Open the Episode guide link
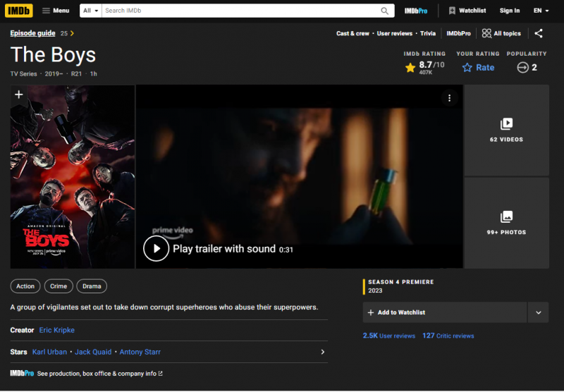 32,33
